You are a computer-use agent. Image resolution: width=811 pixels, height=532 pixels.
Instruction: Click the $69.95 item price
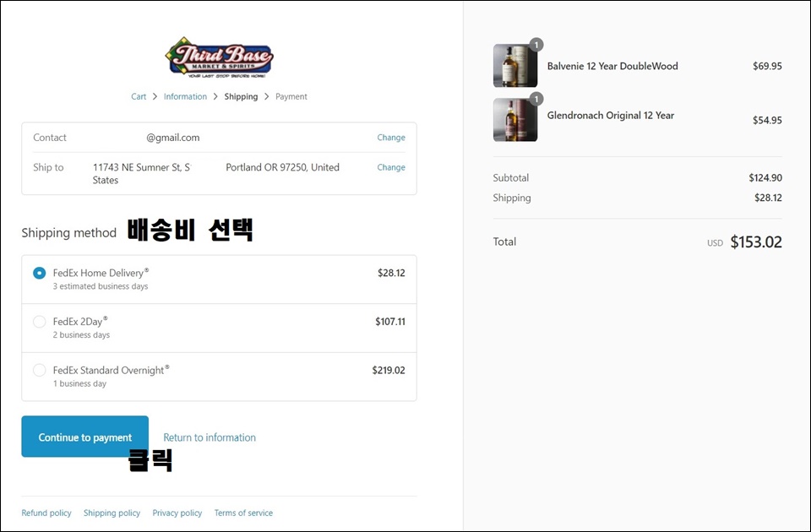click(x=768, y=66)
